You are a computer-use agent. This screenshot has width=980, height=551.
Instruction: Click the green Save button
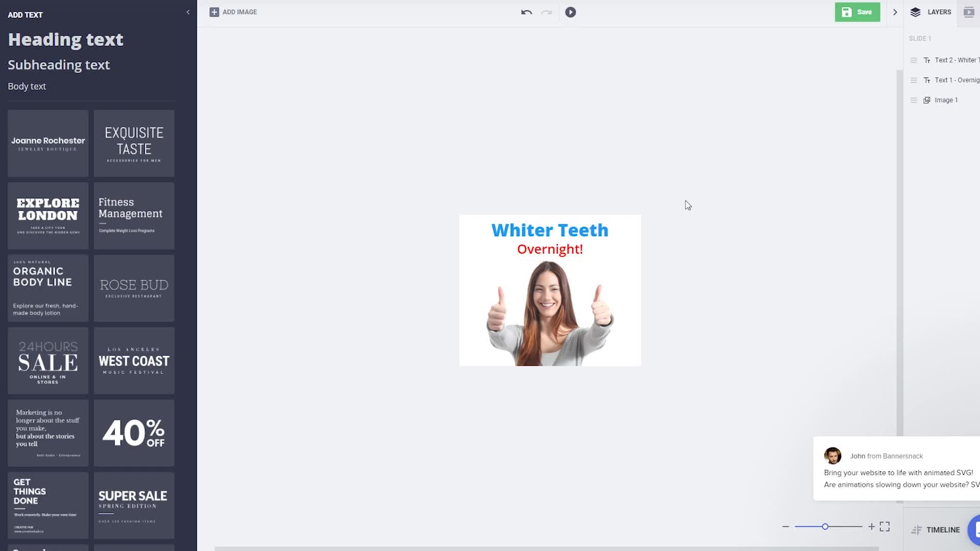click(857, 12)
